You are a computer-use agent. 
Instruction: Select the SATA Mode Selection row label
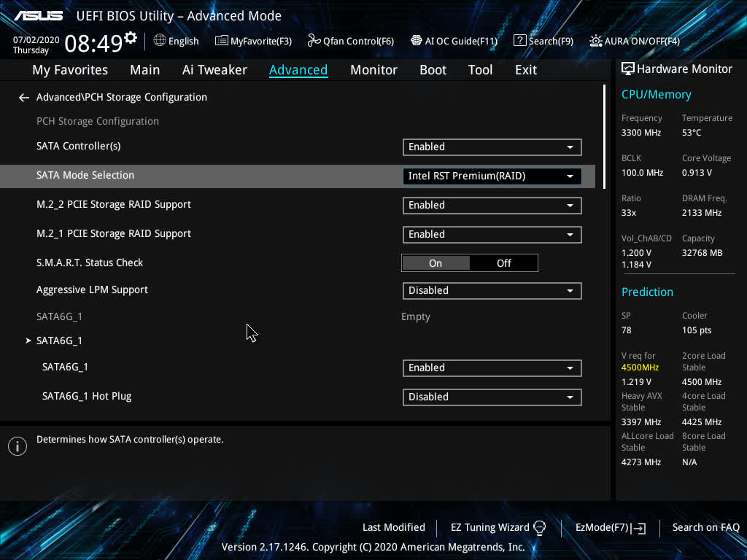point(85,175)
